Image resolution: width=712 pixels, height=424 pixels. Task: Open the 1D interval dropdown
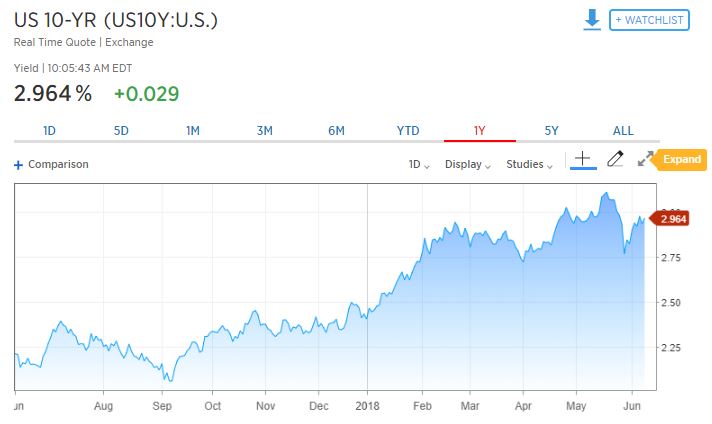pos(418,164)
